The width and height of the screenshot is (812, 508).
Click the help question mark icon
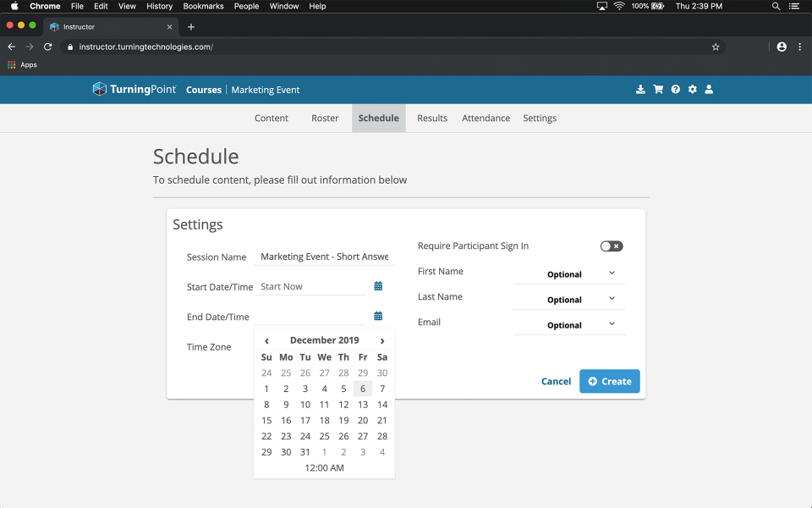click(x=676, y=90)
